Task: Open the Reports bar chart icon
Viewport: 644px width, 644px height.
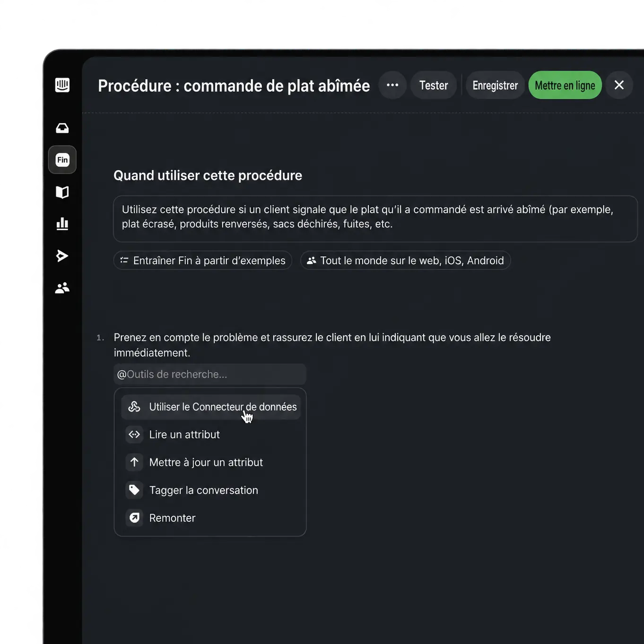Action: 62,224
